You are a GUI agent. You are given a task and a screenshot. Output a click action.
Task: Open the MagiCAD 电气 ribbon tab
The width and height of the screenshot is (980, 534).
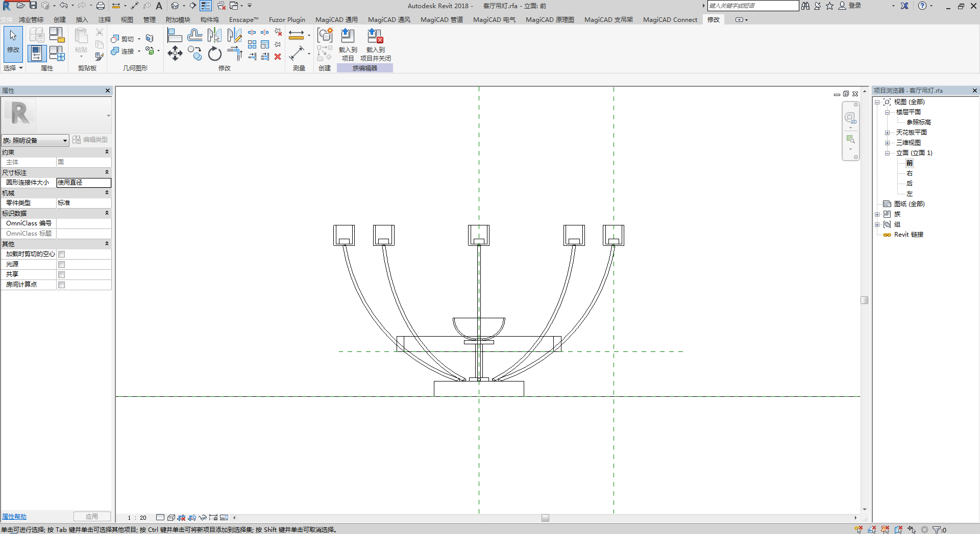click(494, 19)
